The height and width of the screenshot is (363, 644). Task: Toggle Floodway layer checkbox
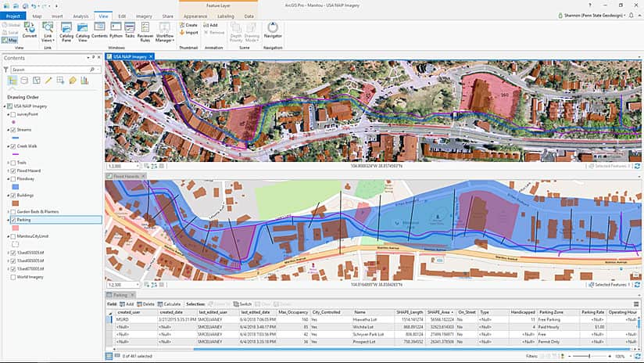tap(13, 179)
